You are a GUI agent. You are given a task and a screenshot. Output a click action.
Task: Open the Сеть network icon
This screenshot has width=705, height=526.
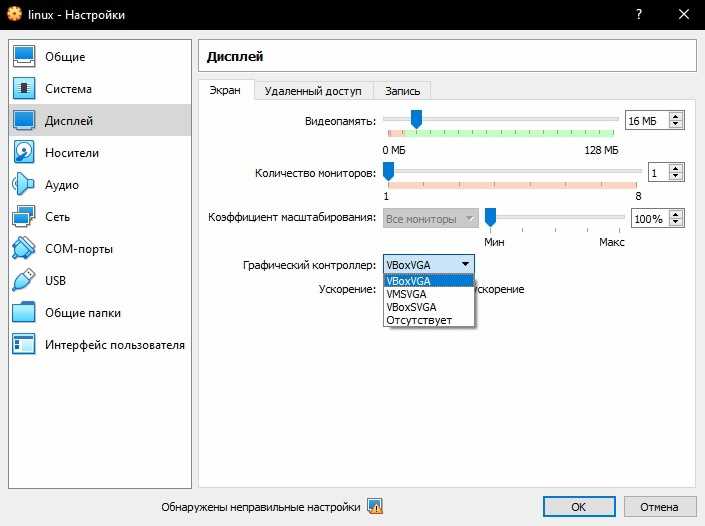(24, 216)
